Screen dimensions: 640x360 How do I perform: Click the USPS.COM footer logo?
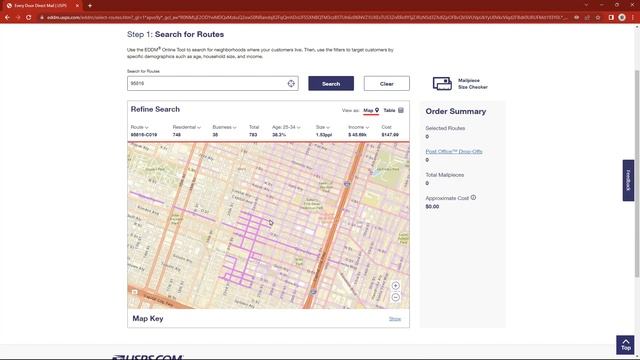tap(148, 357)
